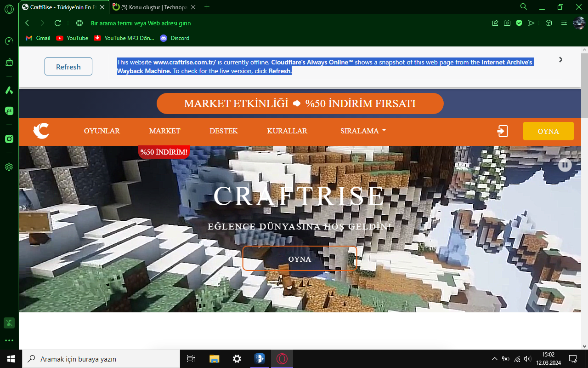Viewport: 588px width, 368px height.
Task: Open the Windows Start menu
Action: tap(11, 359)
